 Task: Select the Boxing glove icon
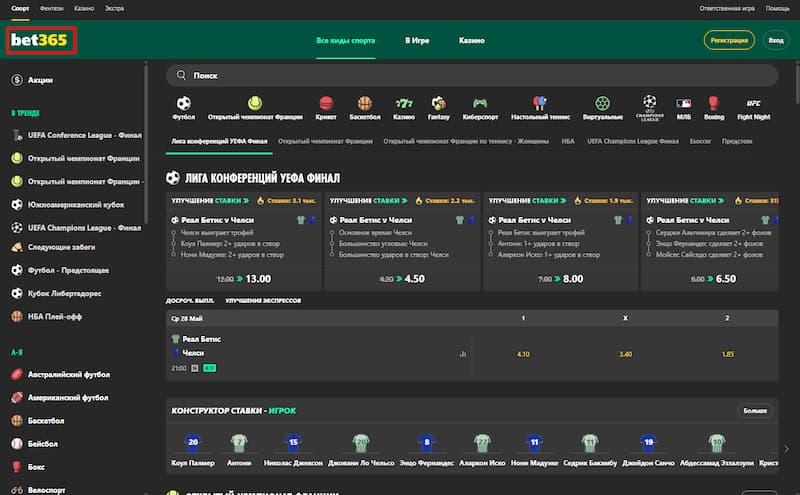[x=714, y=108]
